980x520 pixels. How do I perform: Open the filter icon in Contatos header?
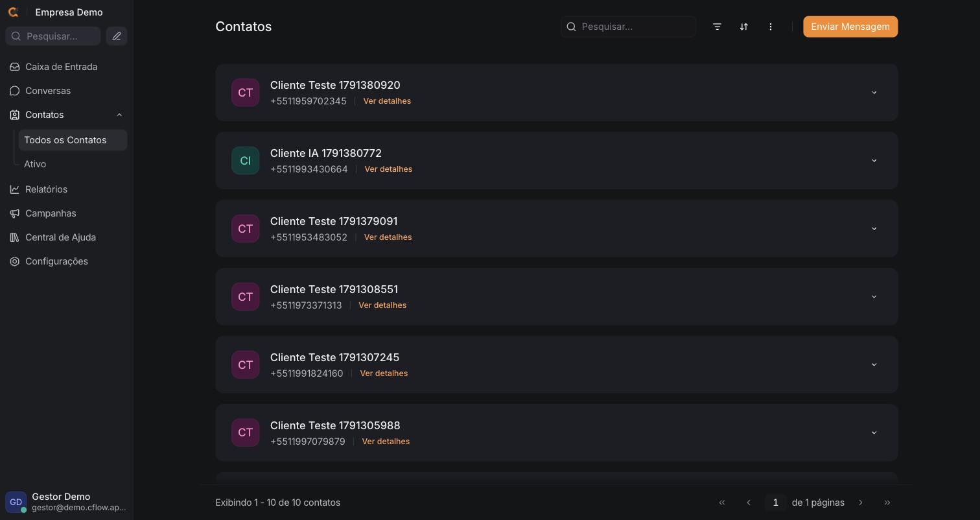point(717,27)
